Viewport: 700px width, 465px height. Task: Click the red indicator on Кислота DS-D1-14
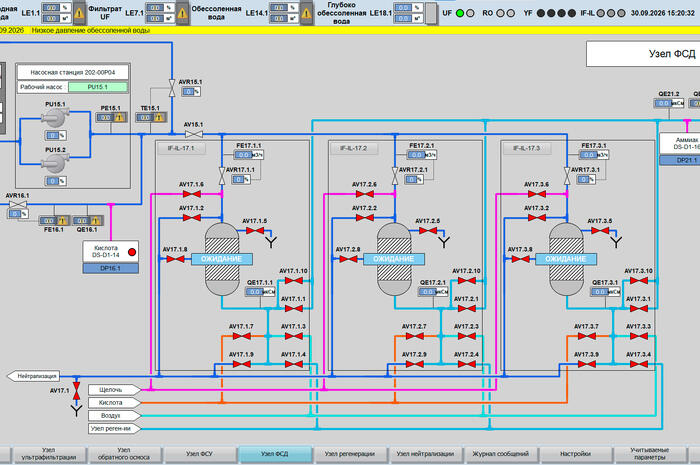coord(132,252)
